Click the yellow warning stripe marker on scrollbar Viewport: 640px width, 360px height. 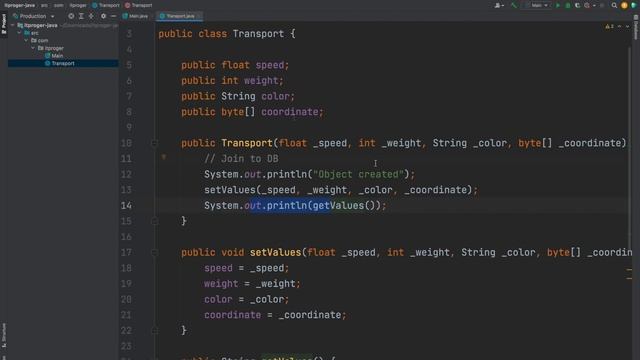pos(629,269)
